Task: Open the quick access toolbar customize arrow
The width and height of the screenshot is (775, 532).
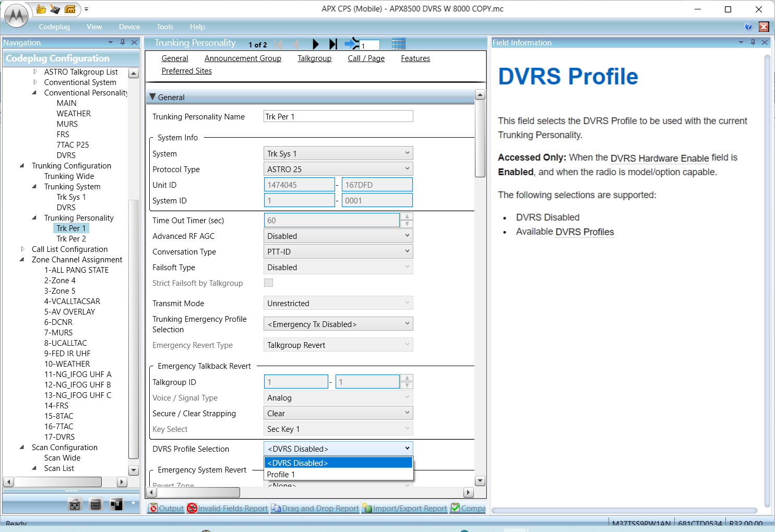Action: 86,9
